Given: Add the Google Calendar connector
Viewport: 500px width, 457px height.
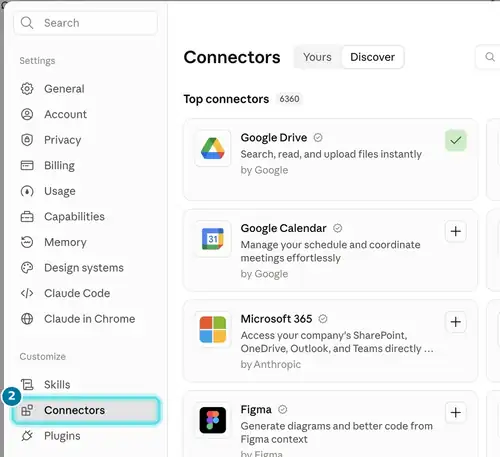Looking at the screenshot, I should (x=456, y=231).
